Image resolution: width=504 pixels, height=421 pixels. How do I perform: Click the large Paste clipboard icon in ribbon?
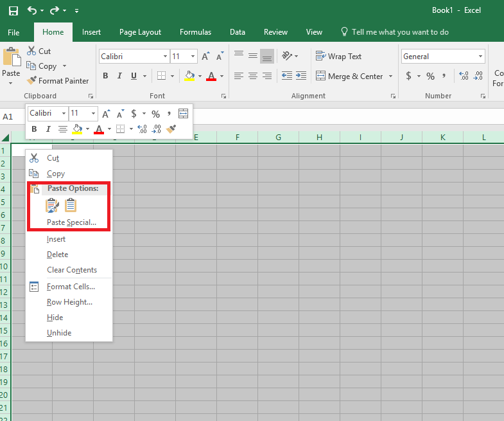(x=12, y=57)
